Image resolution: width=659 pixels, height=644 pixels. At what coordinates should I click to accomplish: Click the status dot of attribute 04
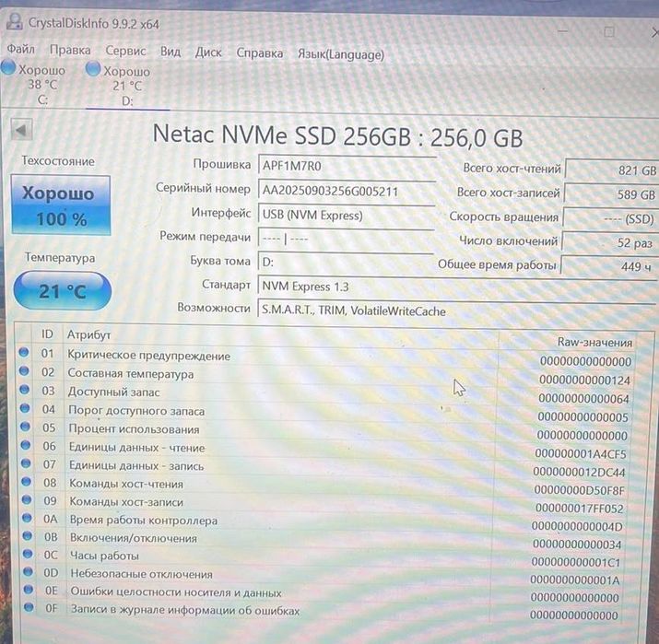point(25,407)
